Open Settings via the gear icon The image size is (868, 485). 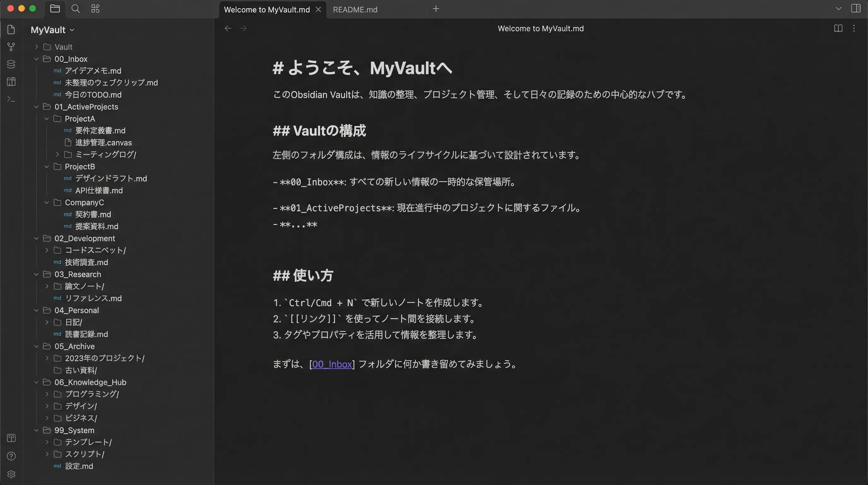point(11,474)
